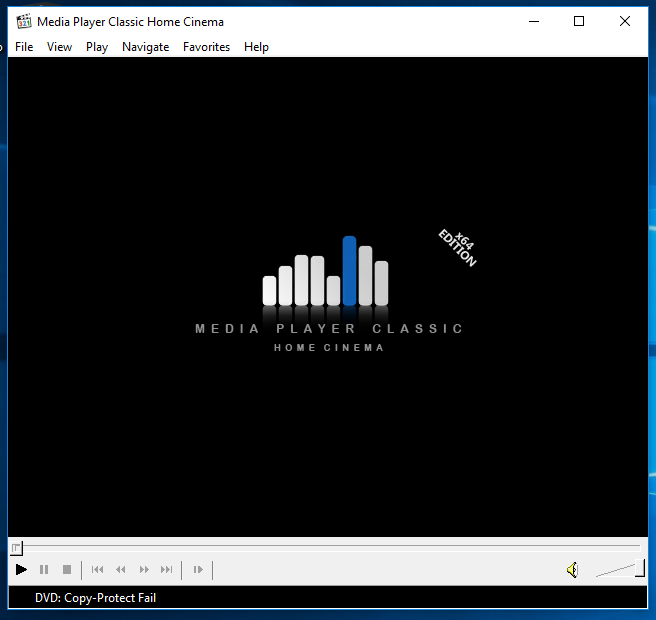Stop playback with the Stop button
This screenshot has width=656, height=620.
67,570
